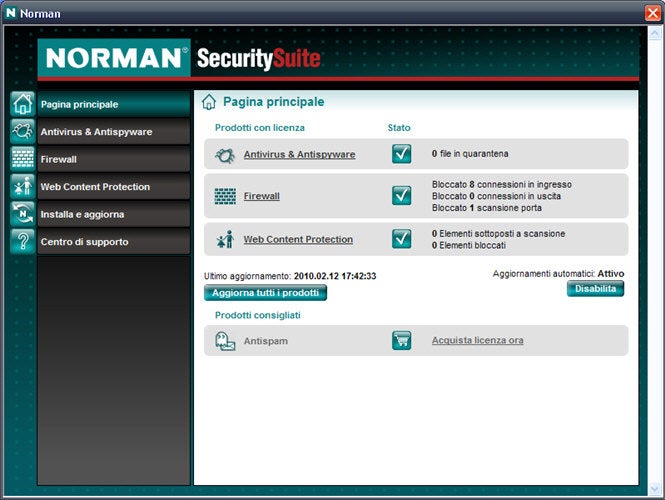Follow the Firewall link in product list

point(262,196)
